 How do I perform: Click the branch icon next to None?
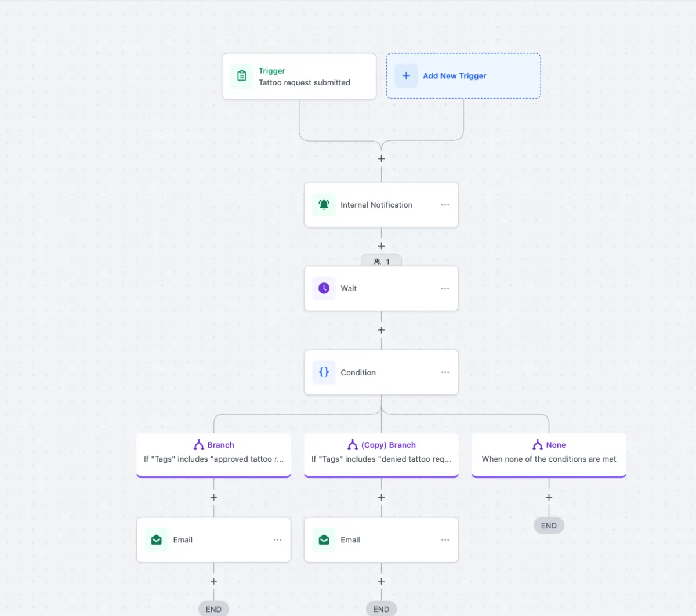(x=538, y=445)
